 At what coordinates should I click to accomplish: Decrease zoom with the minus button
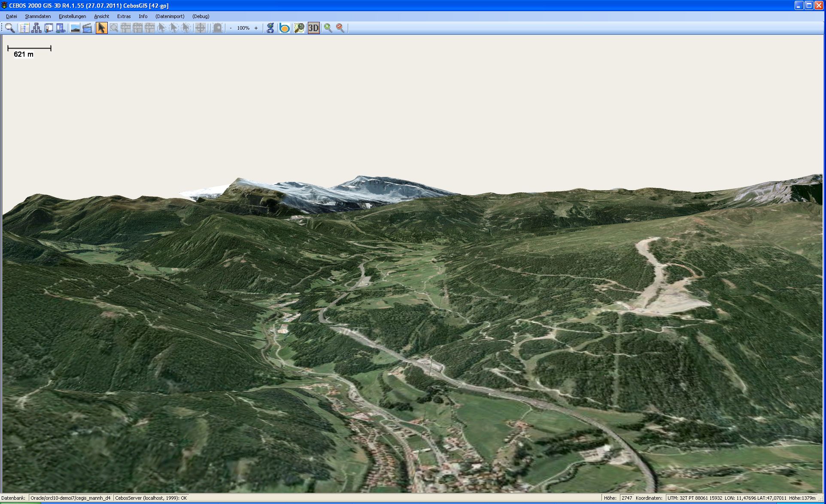pyautogui.click(x=231, y=28)
